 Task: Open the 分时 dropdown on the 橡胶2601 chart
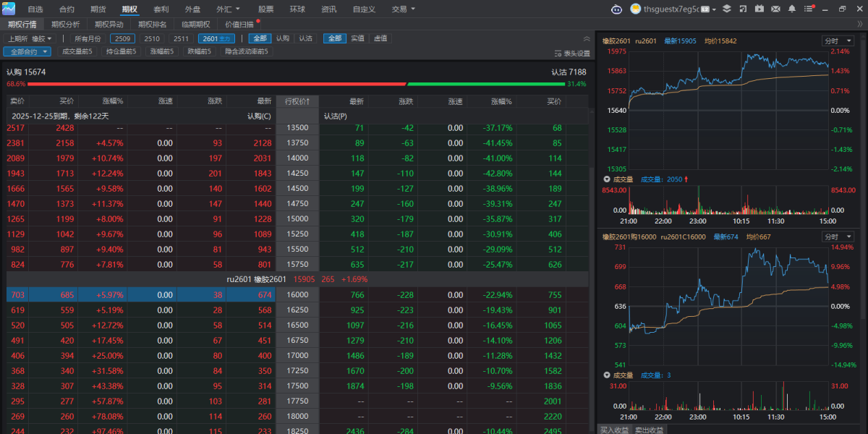coord(838,41)
